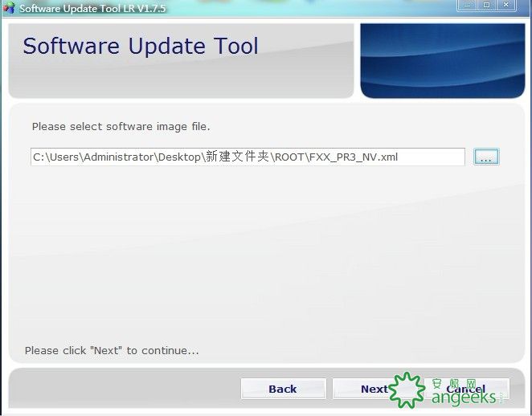
Task: Open the browse "..." file picker button
Action: [x=486, y=157]
